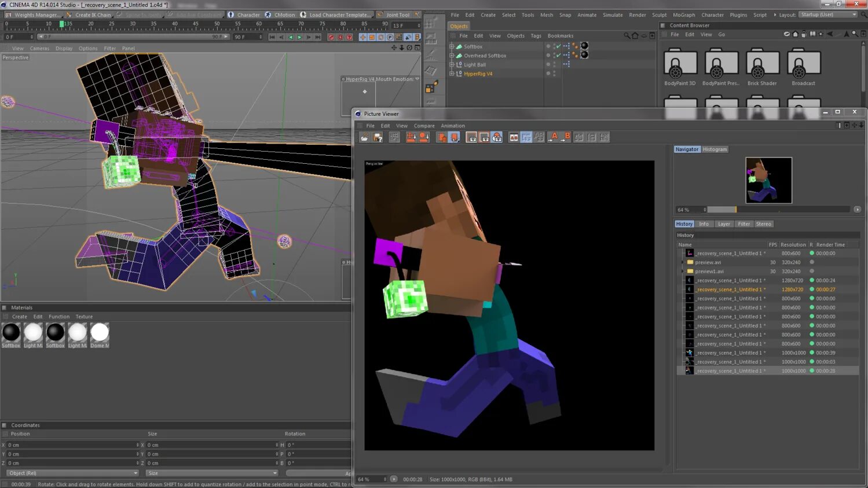Image resolution: width=868 pixels, height=488 pixels.
Task: Click Set as B icon in Picture Viewer
Action: click(567, 137)
